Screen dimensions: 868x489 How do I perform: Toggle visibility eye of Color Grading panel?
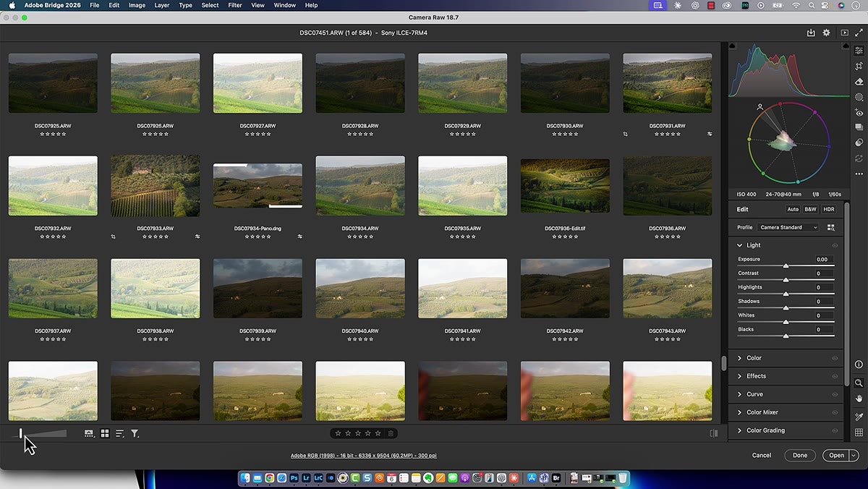click(835, 430)
